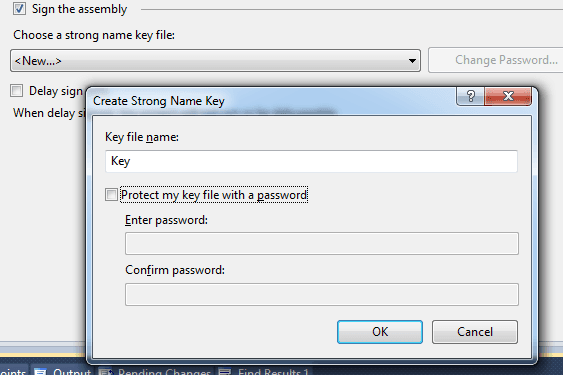Click the question mark help button in dialog
This screenshot has width=563, height=375.
(x=470, y=96)
